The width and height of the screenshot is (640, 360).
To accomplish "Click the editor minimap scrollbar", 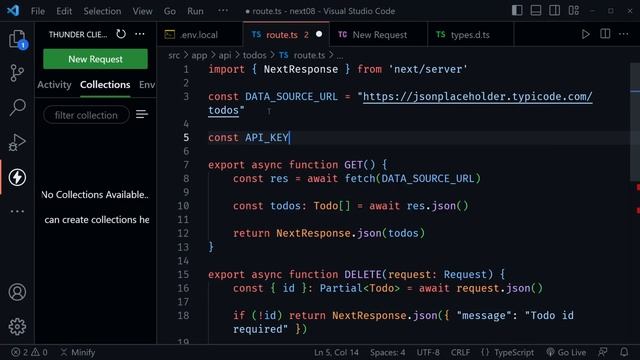I will [x=635, y=122].
